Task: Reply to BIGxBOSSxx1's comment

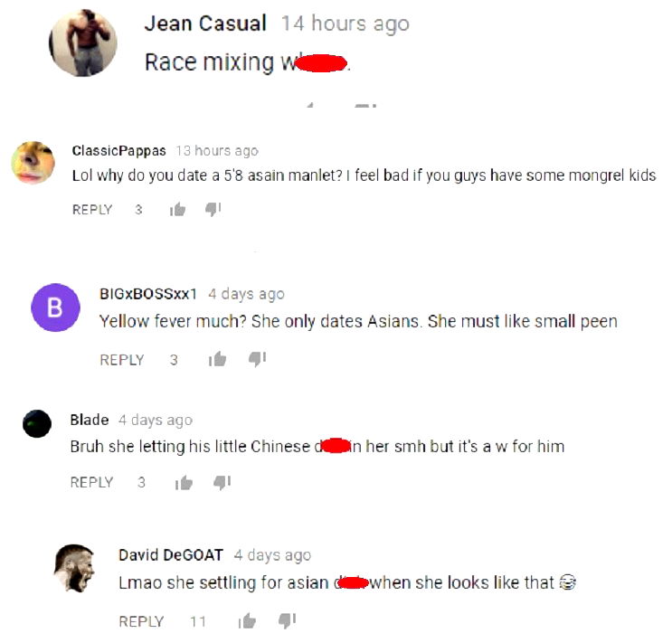Action: click(x=122, y=360)
